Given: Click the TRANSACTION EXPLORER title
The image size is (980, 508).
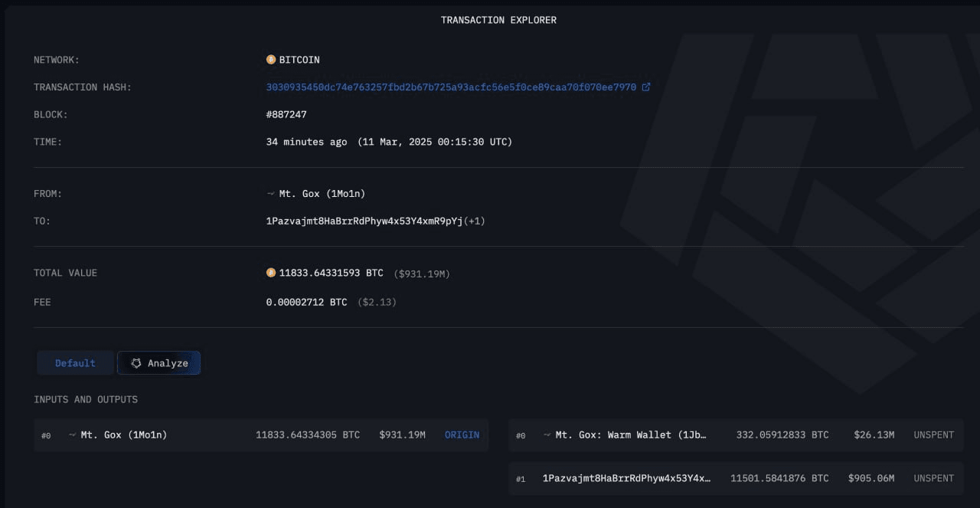Looking at the screenshot, I should pos(498,21).
